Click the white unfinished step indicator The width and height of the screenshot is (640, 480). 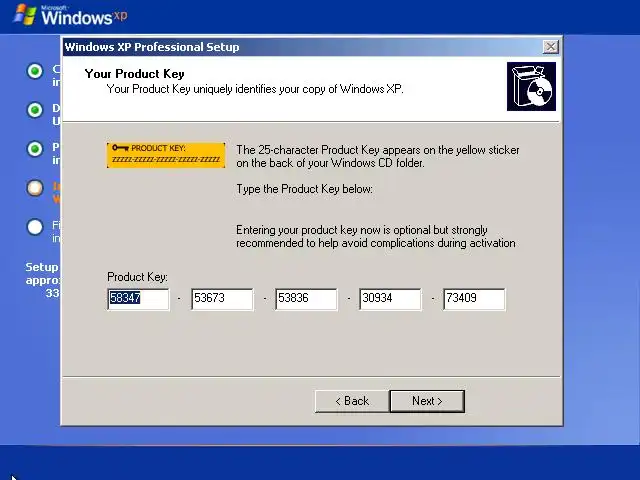click(x=35, y=227)
